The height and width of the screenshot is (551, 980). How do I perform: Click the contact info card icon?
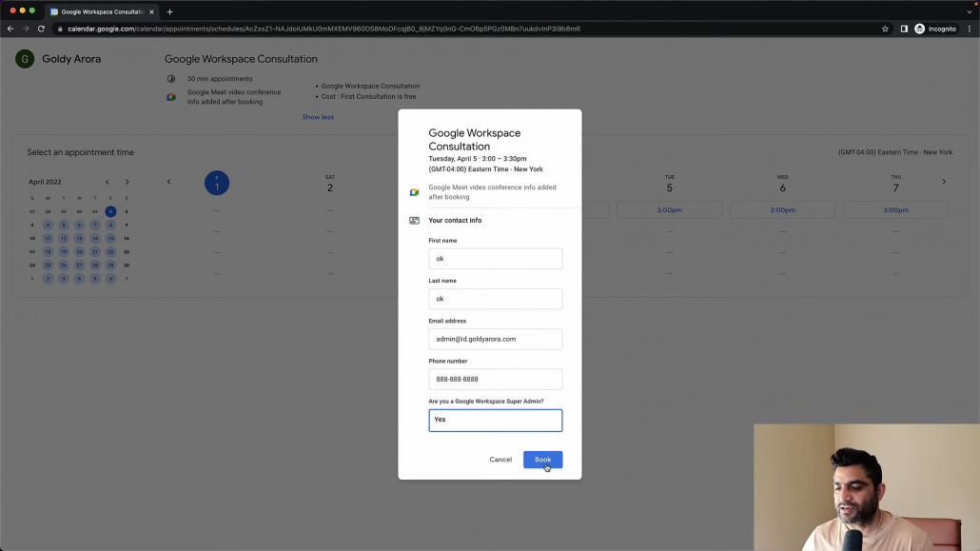coord(414,220)
